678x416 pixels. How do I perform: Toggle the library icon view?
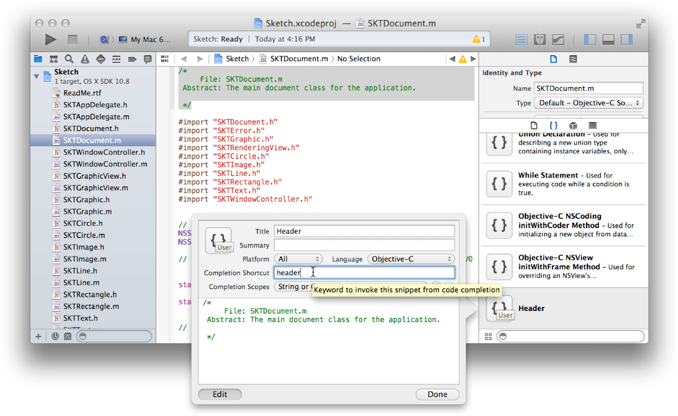[488, 336]
